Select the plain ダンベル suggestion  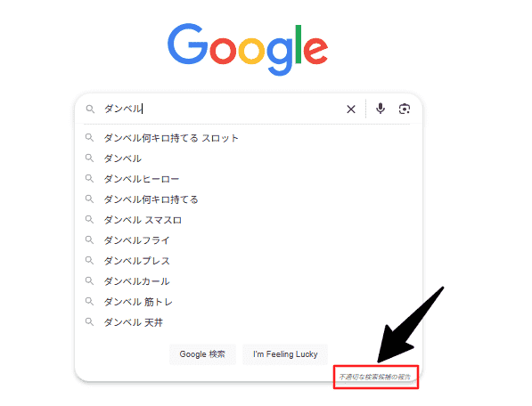(249, 158)
